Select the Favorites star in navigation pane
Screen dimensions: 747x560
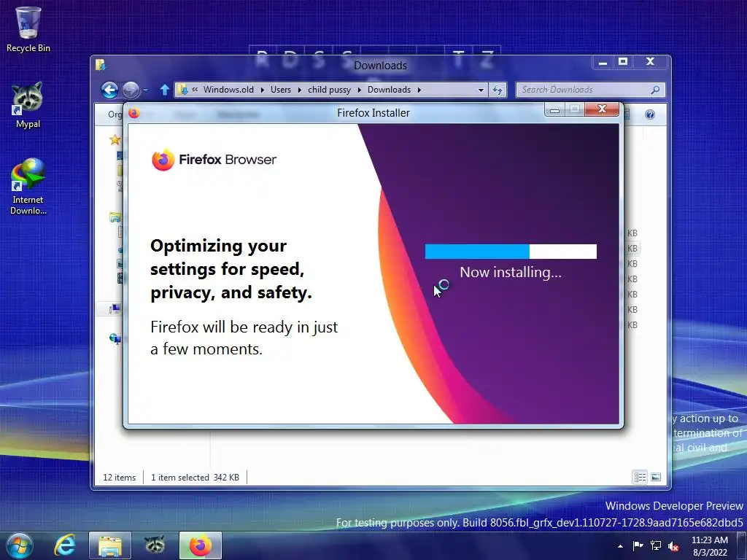pos(115,139)
